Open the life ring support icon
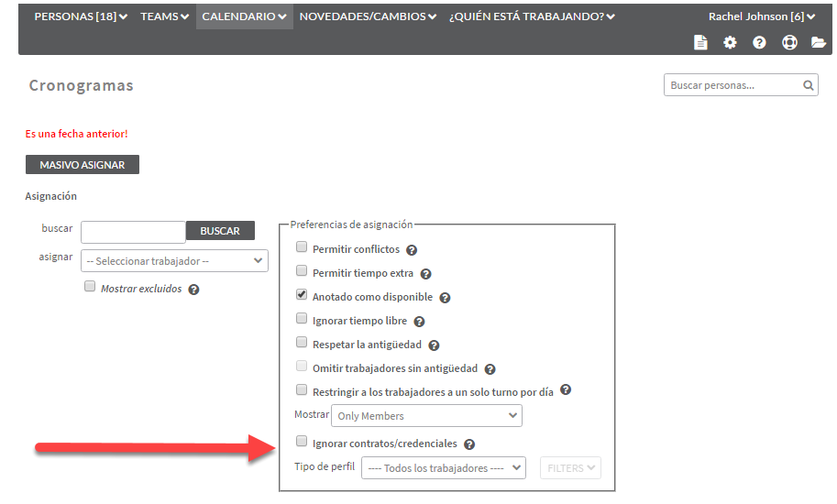The image size is (837, 504). coord(789,42)
